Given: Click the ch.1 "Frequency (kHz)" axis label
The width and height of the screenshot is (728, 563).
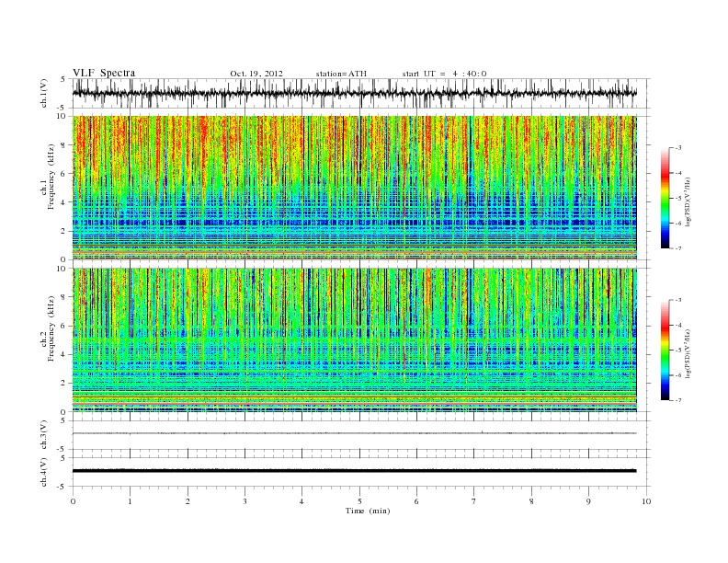Looking at the screenshot, I should 51,177.
